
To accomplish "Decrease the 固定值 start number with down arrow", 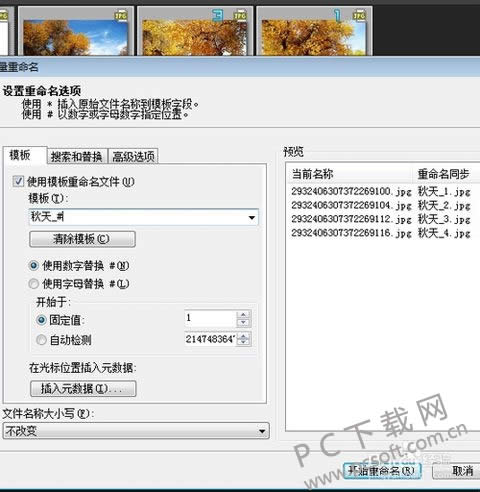I will (x=243, y=322).
